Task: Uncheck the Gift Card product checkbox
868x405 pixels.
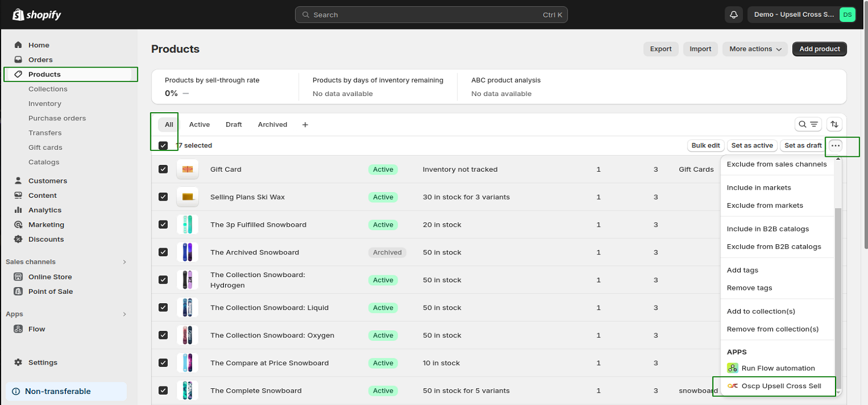Action: (163, 170)
